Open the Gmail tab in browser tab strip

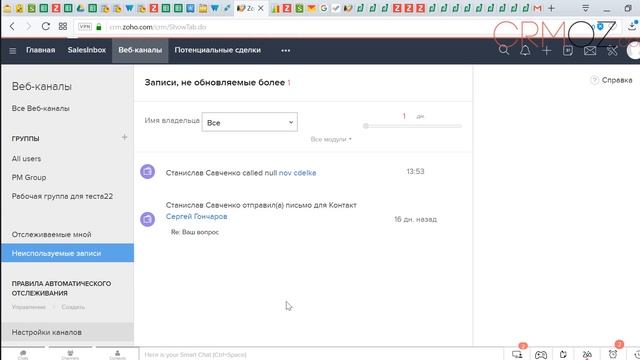point(538,8)
